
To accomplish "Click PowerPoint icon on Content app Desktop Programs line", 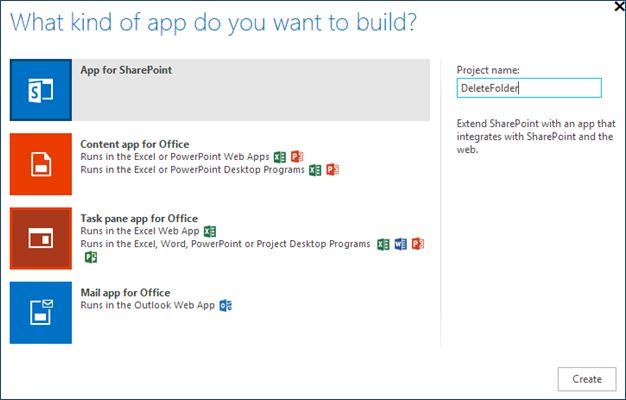I will 333,170.
